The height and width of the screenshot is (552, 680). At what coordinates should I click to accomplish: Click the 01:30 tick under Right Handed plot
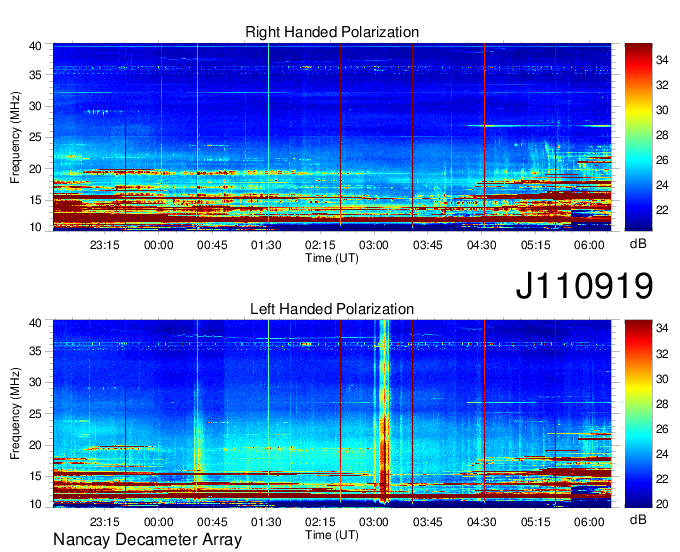(x=266, y=245)
